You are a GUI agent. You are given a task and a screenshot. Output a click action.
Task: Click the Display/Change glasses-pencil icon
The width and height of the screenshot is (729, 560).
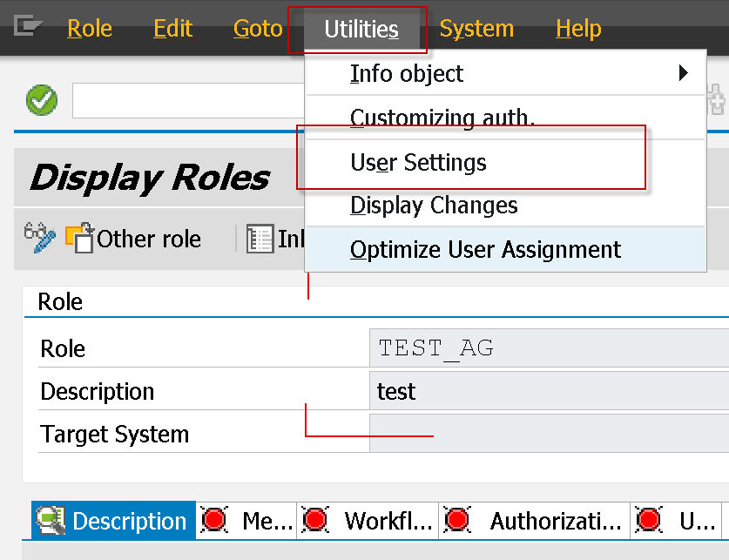click(38, 239)
